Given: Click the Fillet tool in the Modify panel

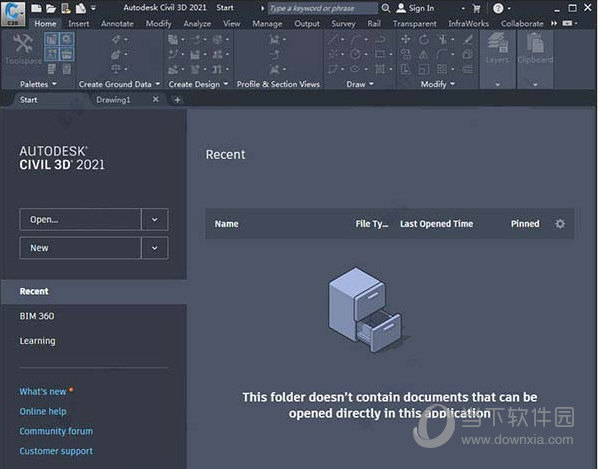Looking at the screenshot, I should 441,54.
